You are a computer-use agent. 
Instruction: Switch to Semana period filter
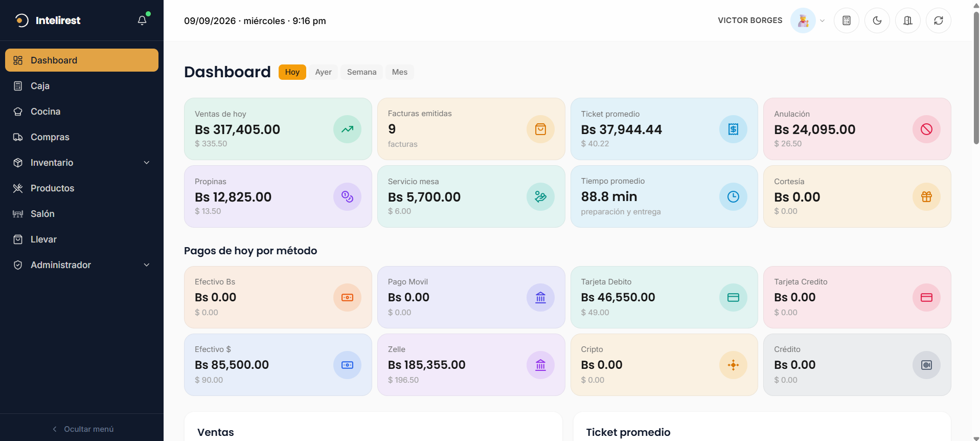362,72
